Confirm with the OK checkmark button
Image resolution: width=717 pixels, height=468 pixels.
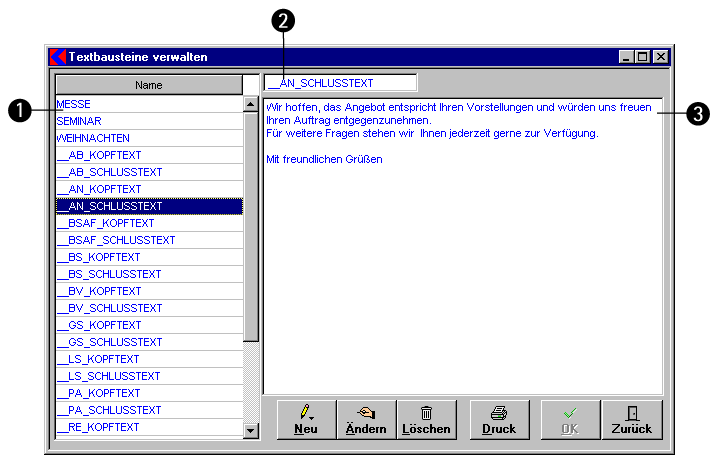(x=571, y=419)
